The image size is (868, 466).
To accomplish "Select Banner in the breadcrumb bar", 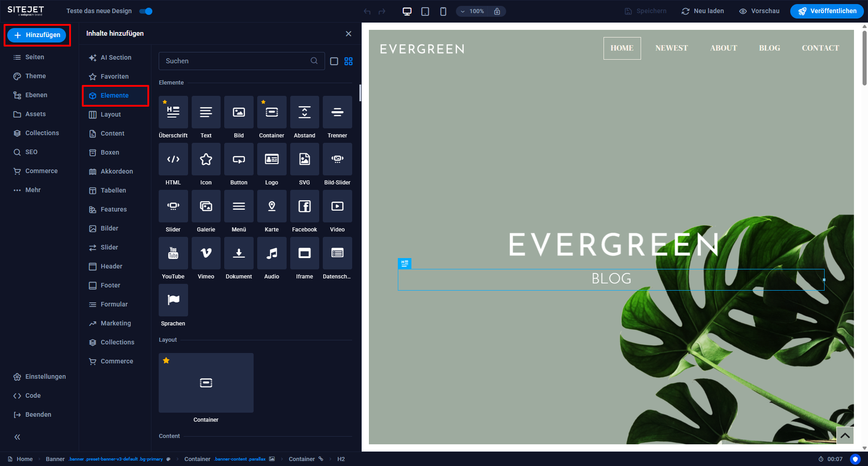I will coord(55,459).
